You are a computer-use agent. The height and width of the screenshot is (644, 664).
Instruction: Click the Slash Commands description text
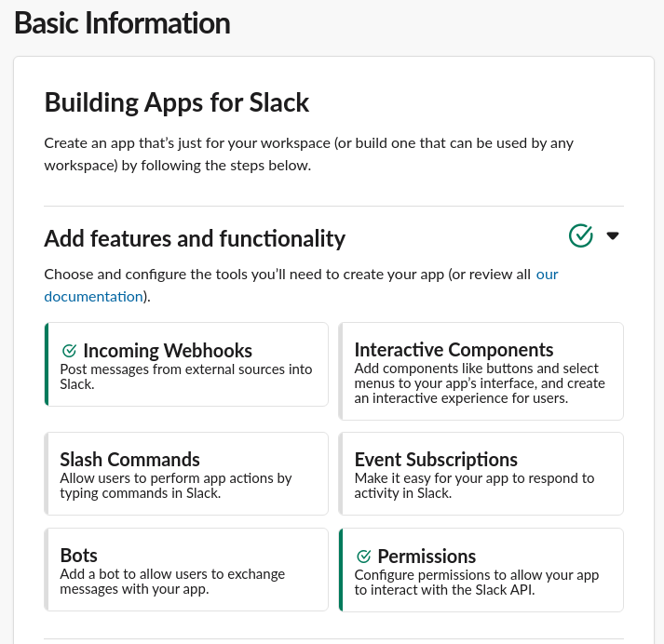click(x=176, y=486)
